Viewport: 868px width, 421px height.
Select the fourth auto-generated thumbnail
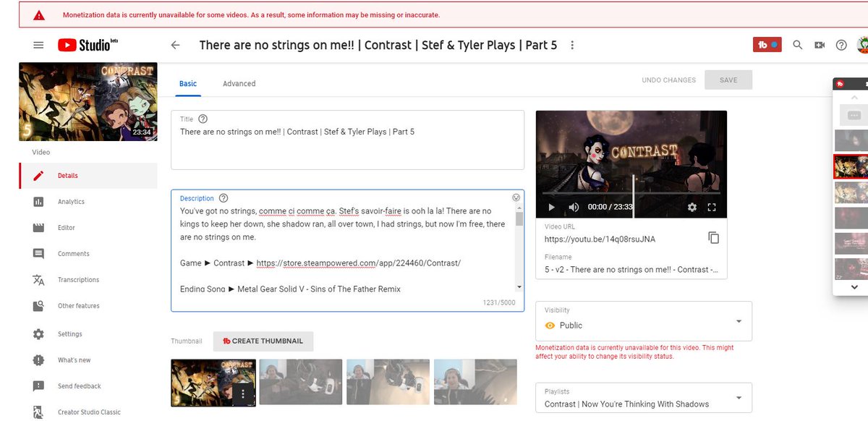pyautogui.click(x=475, y=382)
